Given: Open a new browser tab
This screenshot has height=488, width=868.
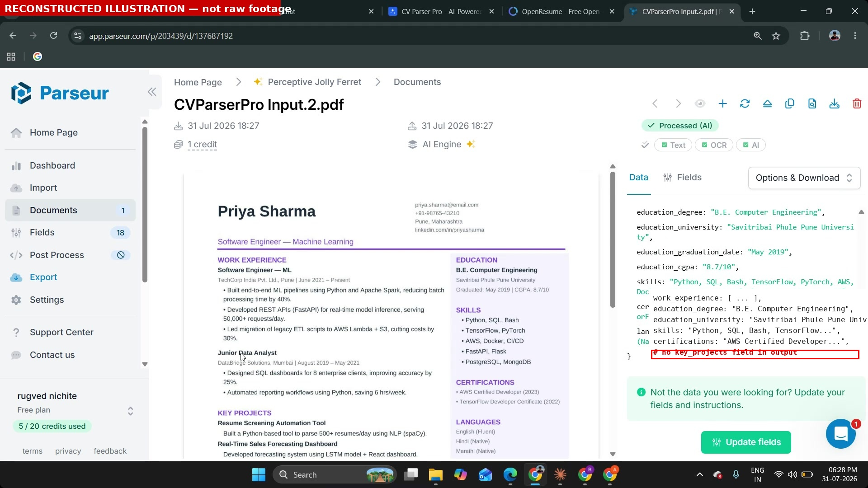Looking at the screenshot, I should (752, 12).
